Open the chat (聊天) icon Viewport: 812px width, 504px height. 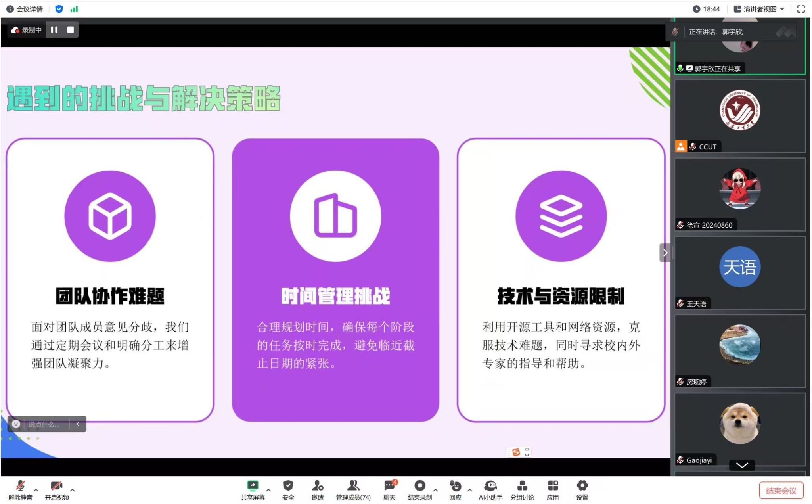tap(389, 486)
